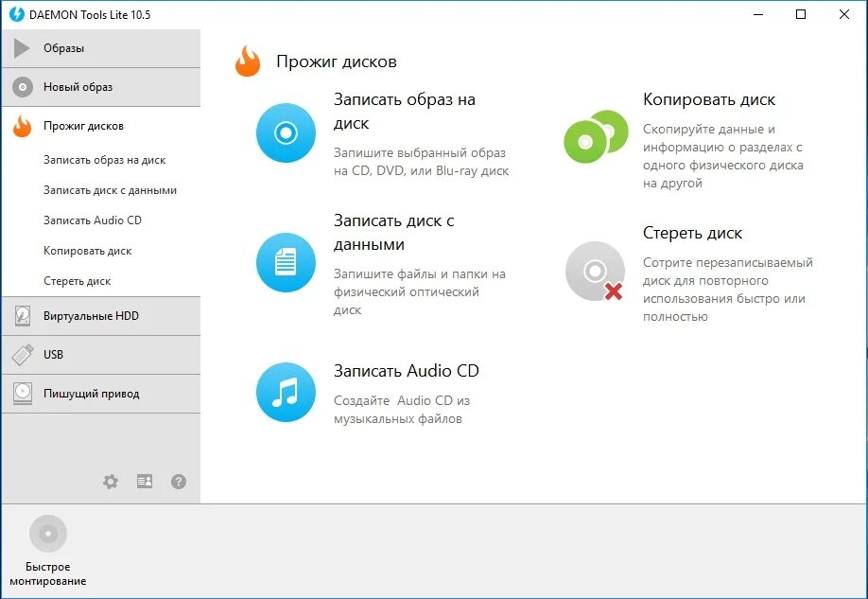Open the Образы section in sidebar
This screenshot has width=868, height=599.
[x=100, y=48]
